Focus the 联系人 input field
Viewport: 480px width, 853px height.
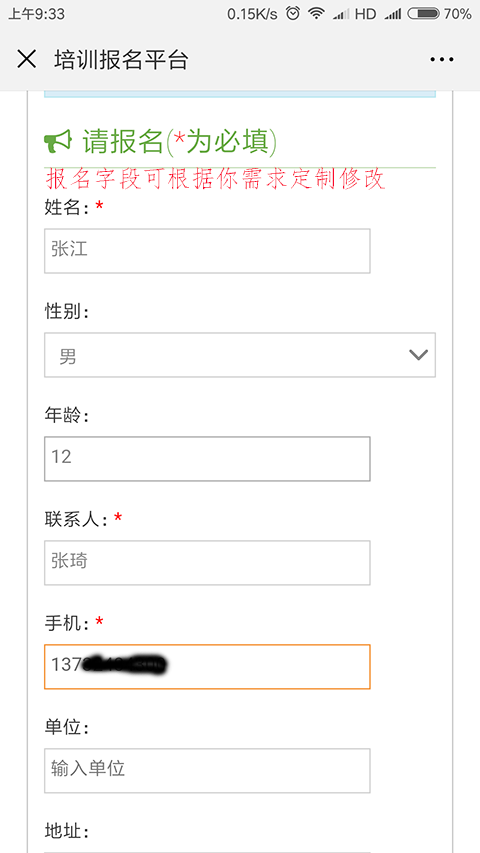207,563
